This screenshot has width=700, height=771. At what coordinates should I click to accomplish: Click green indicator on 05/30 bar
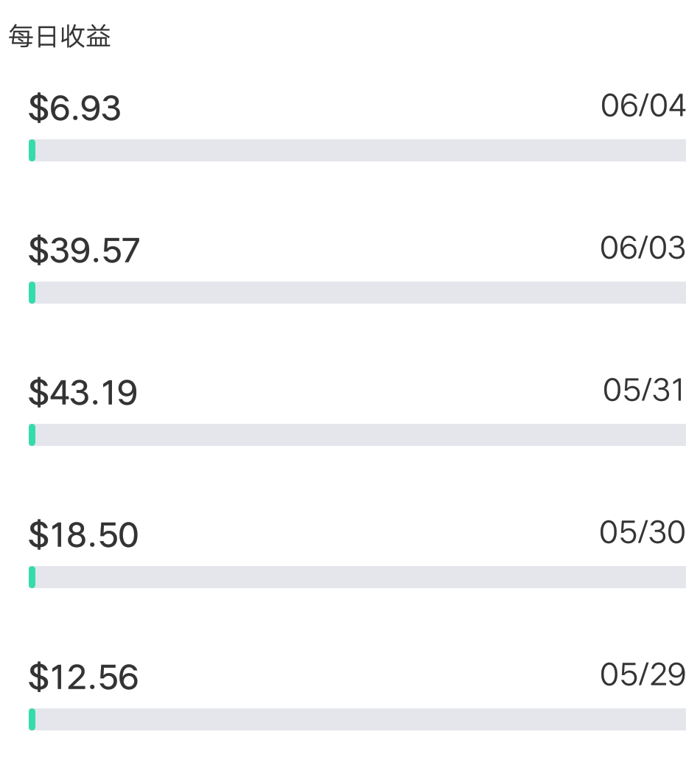pyautogui.click(x=32, y=577)
